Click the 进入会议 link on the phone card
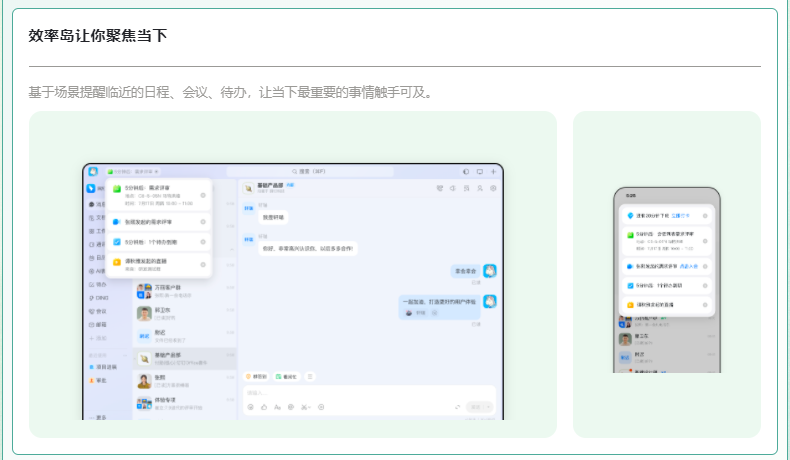 (687, 267)
